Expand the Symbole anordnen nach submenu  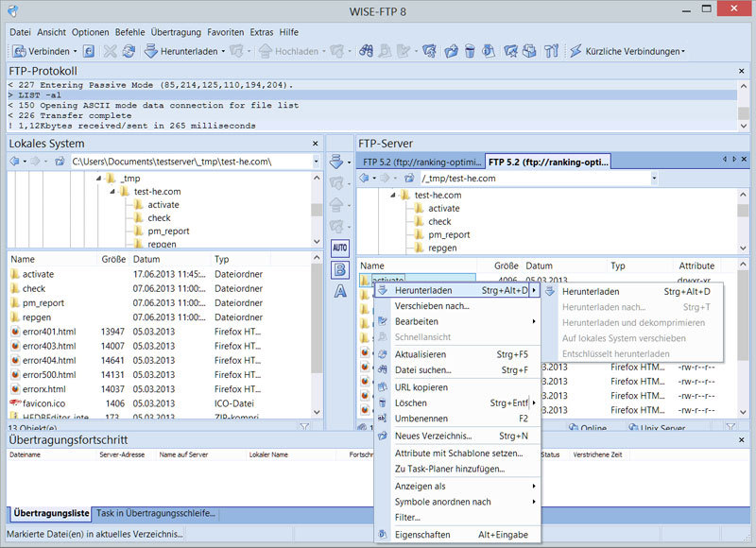point(534,502)
